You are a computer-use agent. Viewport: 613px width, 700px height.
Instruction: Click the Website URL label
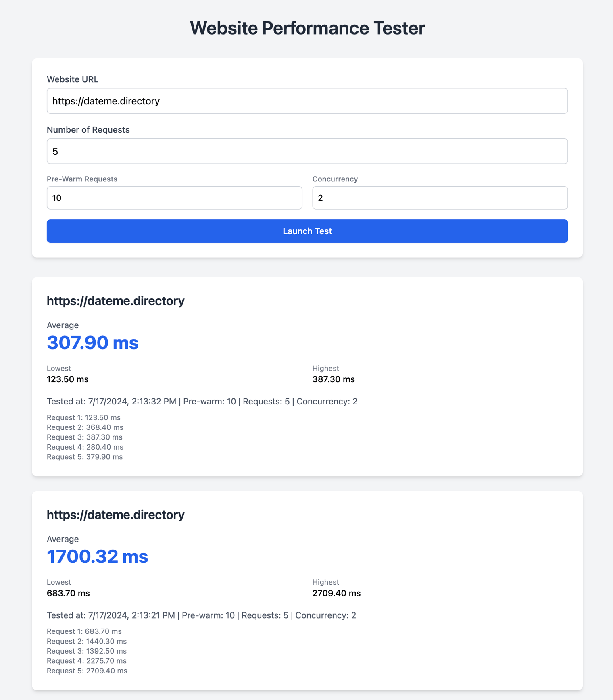(73, 79)
